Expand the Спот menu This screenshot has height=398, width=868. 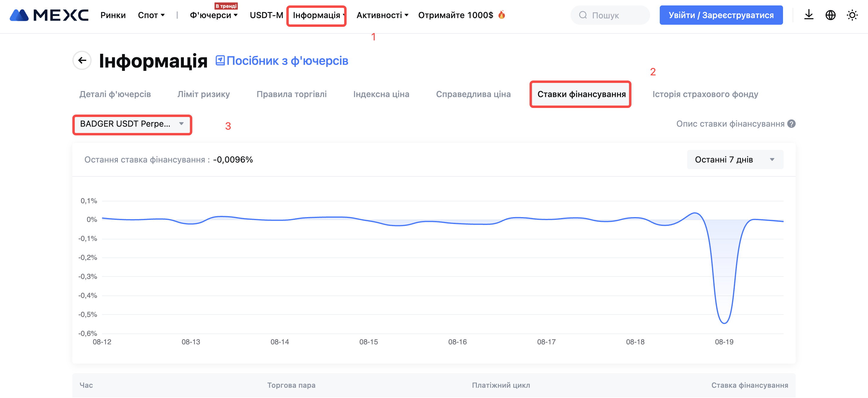(151, 15)
